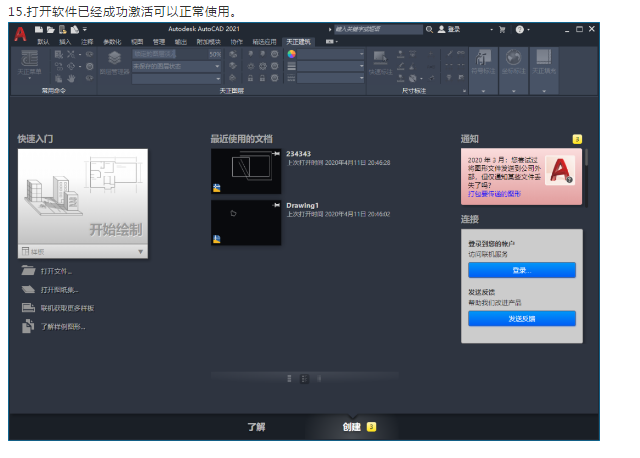Screen dimensions: 640x458
Task: Click the keyword search input field
Action: tap(378, 29)
